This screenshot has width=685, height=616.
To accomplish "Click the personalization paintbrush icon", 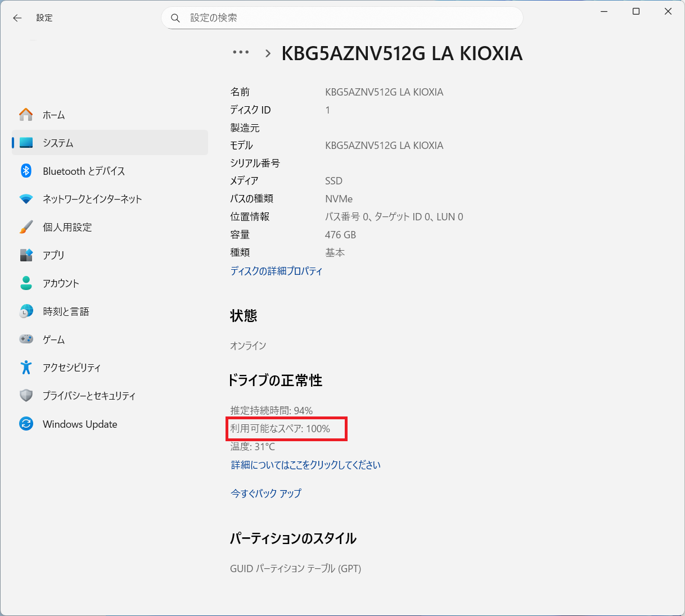I will tap(26, 227).
